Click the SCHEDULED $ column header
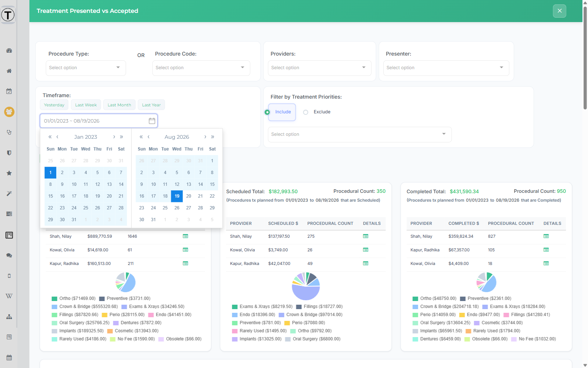Screen dimensions: 588x368 point(283,223)
